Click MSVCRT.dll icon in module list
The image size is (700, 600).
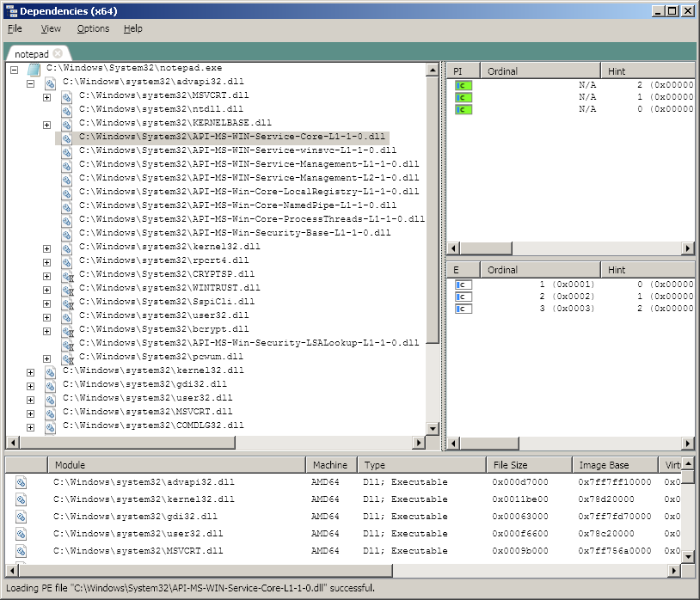(x=21, y=551)
